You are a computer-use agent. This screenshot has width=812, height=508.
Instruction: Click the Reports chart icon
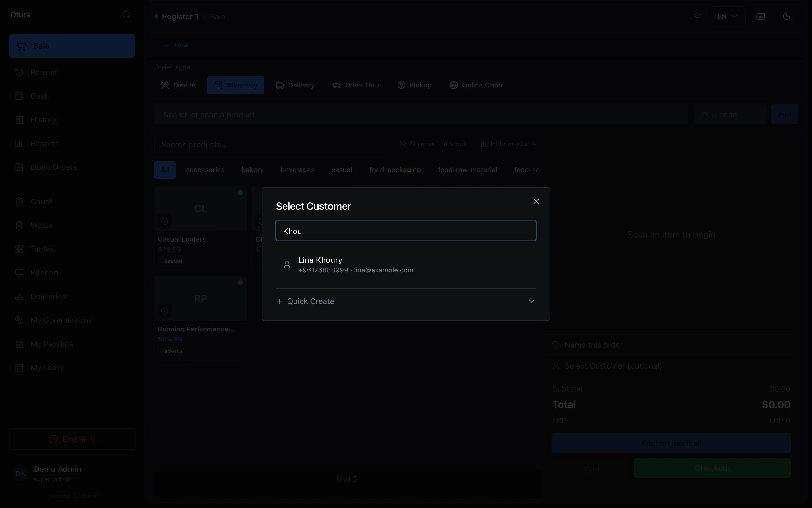point(19,143)
